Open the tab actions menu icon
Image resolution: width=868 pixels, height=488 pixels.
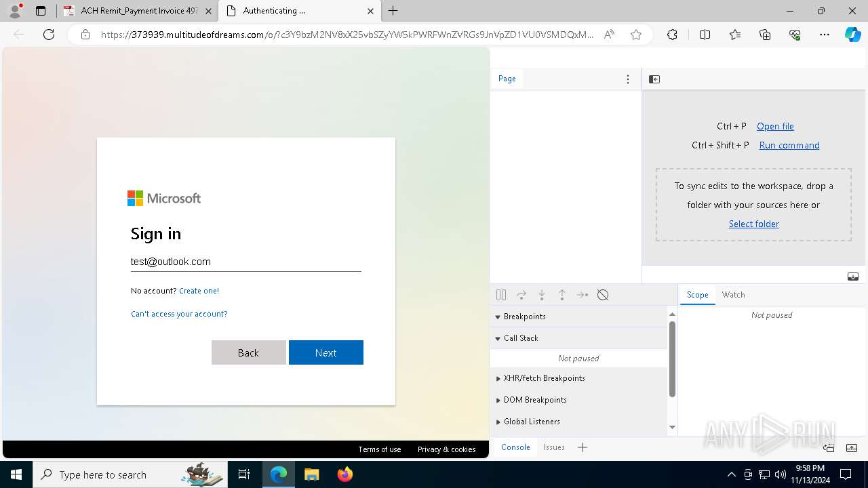pos(41,11)
